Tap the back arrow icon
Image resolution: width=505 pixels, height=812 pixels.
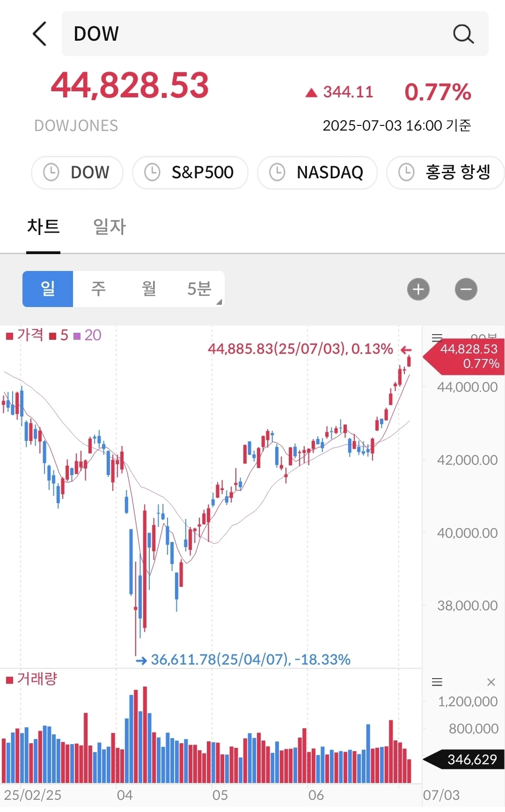pyautogui.click(x=40, y=34)
